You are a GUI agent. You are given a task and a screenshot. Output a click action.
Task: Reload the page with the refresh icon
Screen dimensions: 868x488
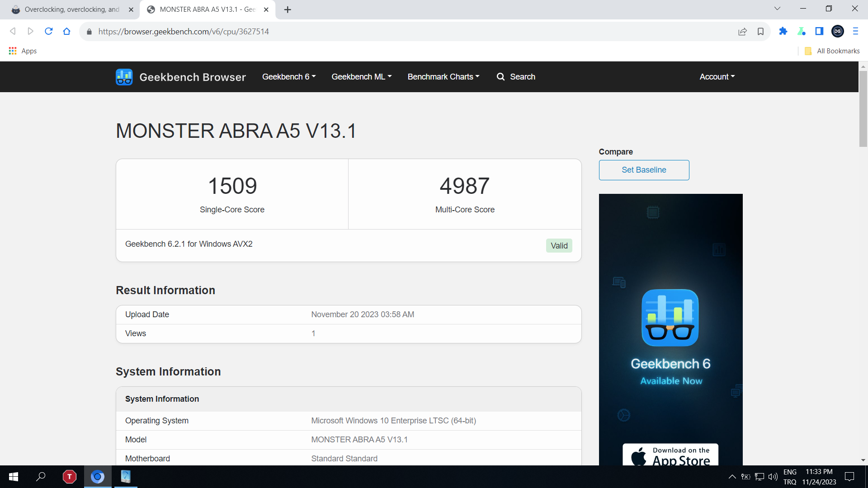pyautogui.click(x=48, y=31)
